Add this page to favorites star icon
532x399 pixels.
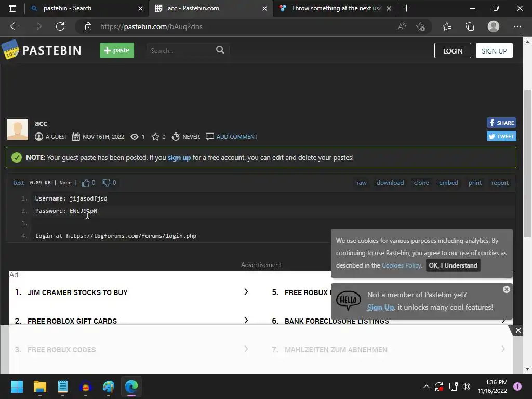click(x=420, y=26)
